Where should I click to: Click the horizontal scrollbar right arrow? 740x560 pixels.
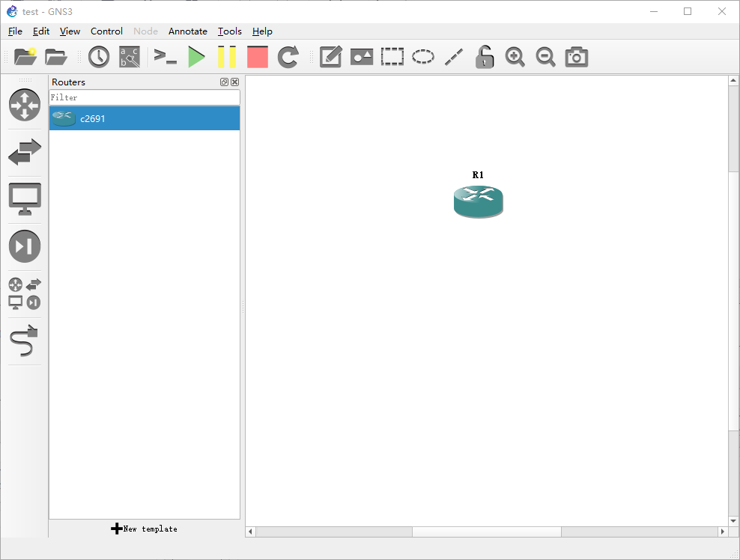pyautogui.click(x=723, y=532)
